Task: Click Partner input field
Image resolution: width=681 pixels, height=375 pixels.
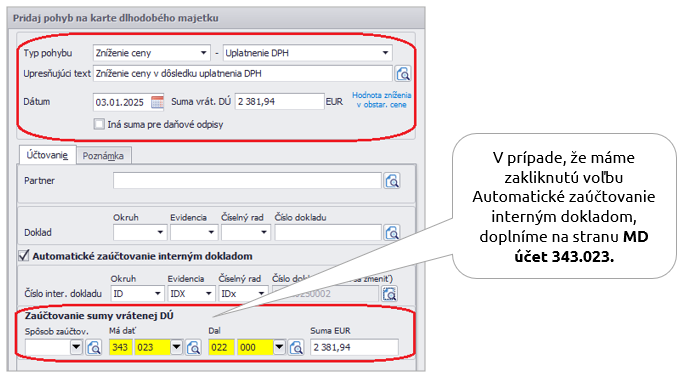Action: coord(247,181)
